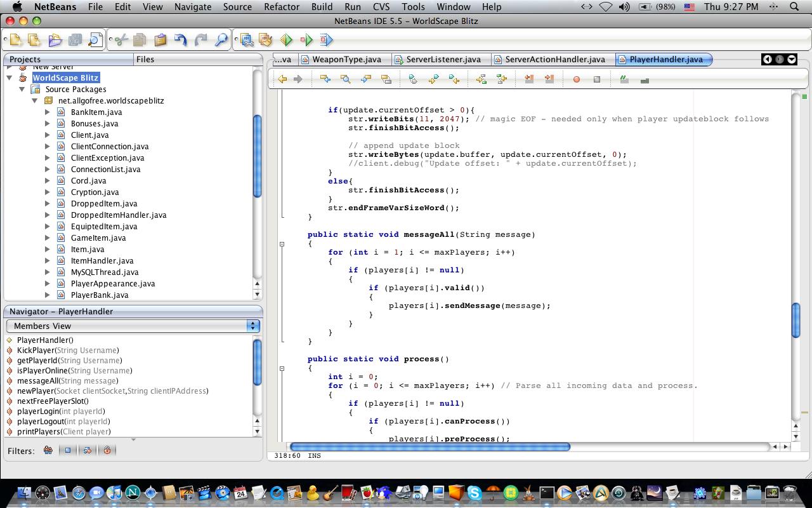Image resolution: width=812 pixels, height=508 pixels.
Task: Toggle Highlight Search in editor toolbar
Action: click(x=386, y=79)
